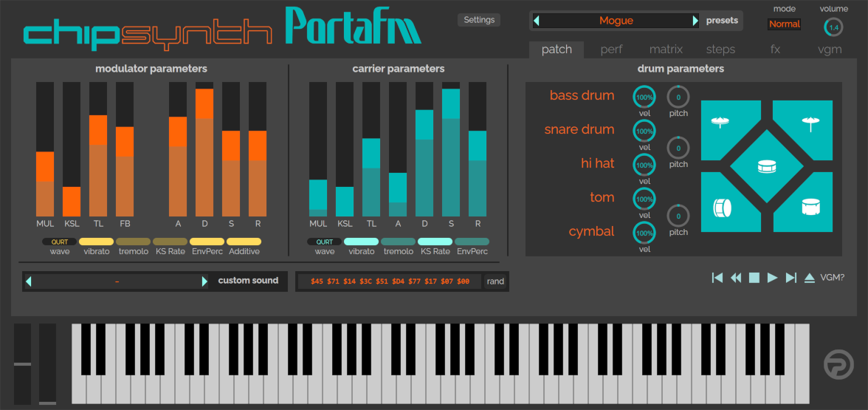Trigger the snare drum center pad
Screen dimensions: 868x410
click(x=766, y=167)
